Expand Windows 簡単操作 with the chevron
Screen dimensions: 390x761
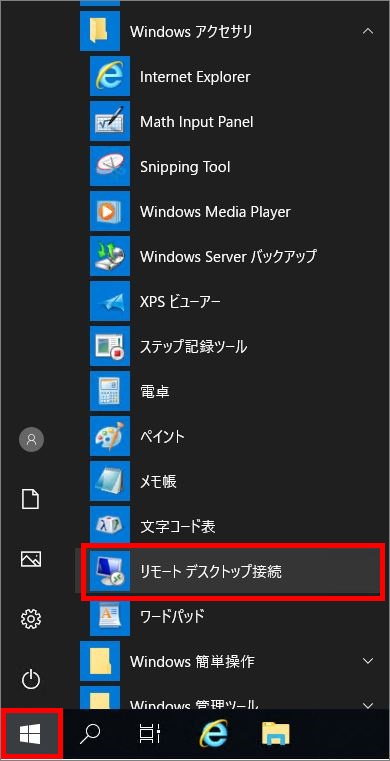pos(368,661)
